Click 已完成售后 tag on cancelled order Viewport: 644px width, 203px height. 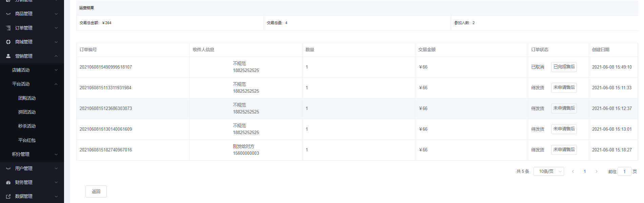(x=564, y=67)
